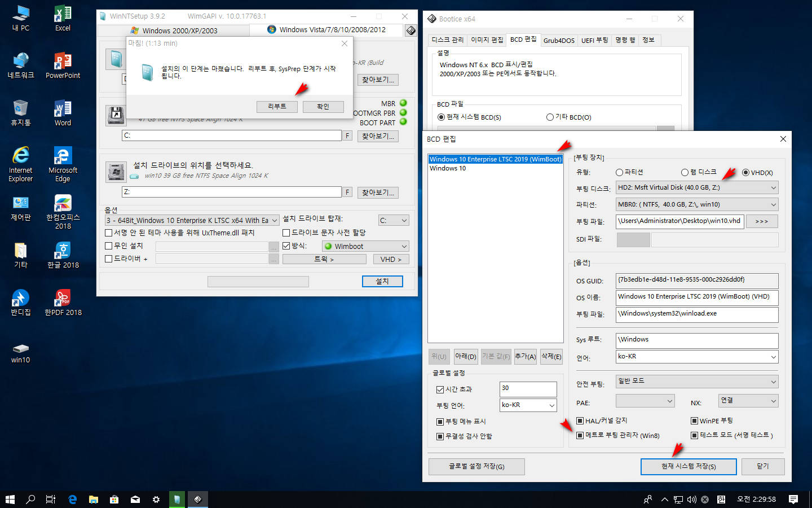Screen dimensions: 812x508
Task: Switch to UEFI 부팅 tab in Bootice
Action: tap(594, 40)
